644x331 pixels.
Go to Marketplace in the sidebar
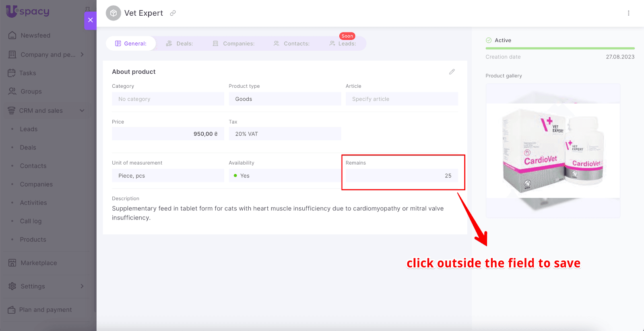click(39, 263)
